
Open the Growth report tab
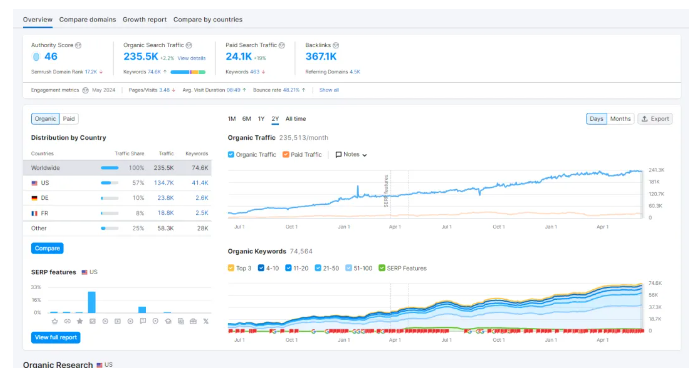[145, 19]
